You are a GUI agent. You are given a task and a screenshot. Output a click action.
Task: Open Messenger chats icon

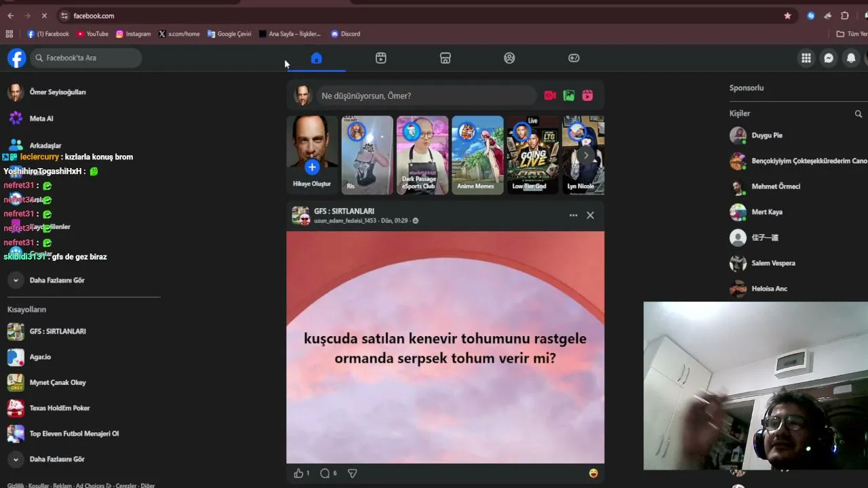[829, 58]
